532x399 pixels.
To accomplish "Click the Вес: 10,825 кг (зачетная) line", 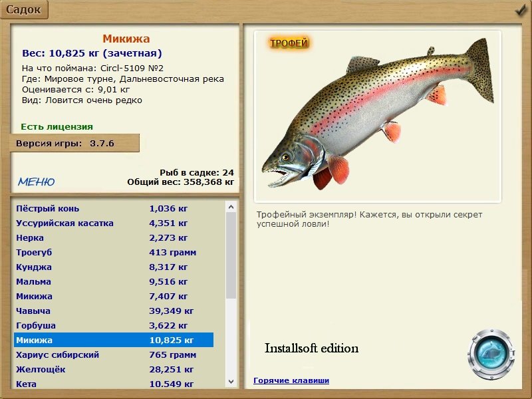I will [92, 53].
